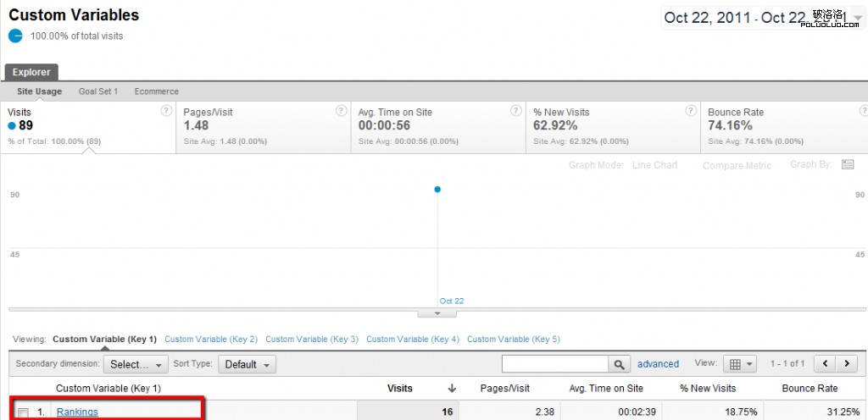Click the table search input field

click(555, 364)
